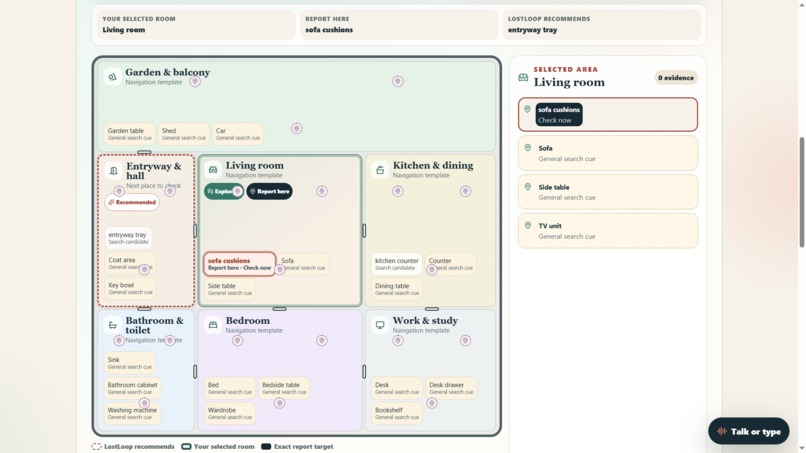This screenshot has width=806, height=453.
Task: Click the pin icon in the sofa cushions panel card
Action: [527, 109]
